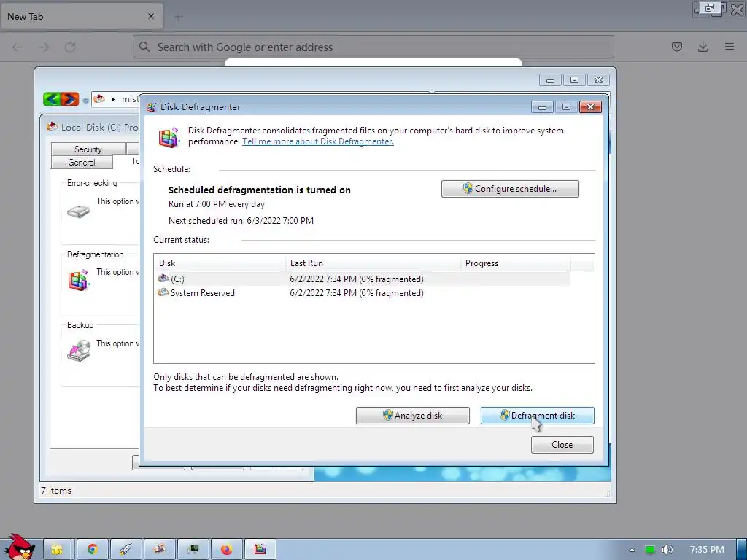The width and height of the screenshot is (747, 560).
Task: Click Local Disk (C:) Properties title icon
Action: pyautogui.click(x=52, y=127)
